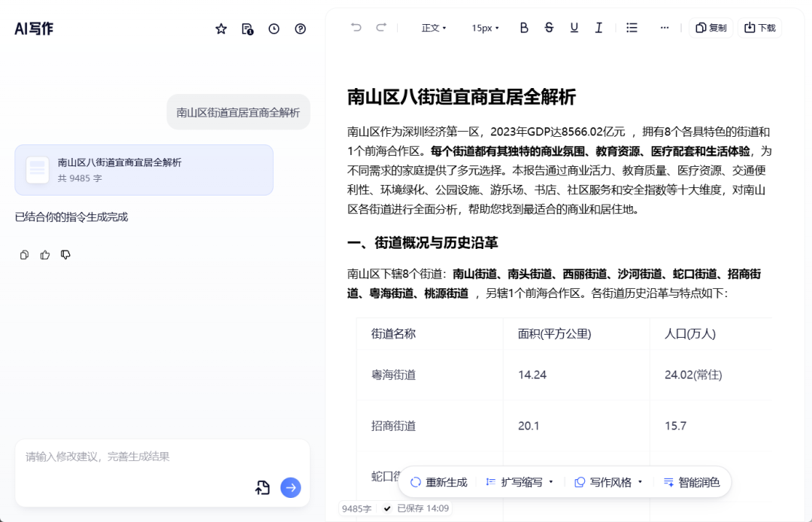Expand the 扩写缩写 menu
Image resolution: width=812 pixels, height=522 pixels.
pyautogui.click(x=520, y=482)
